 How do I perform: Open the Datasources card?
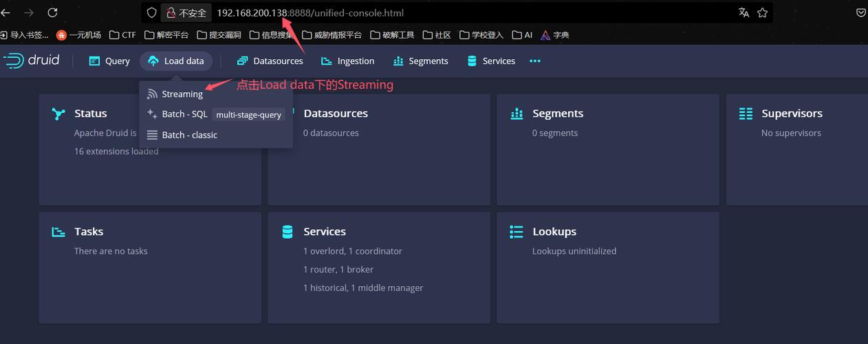[x=379, y=150]
